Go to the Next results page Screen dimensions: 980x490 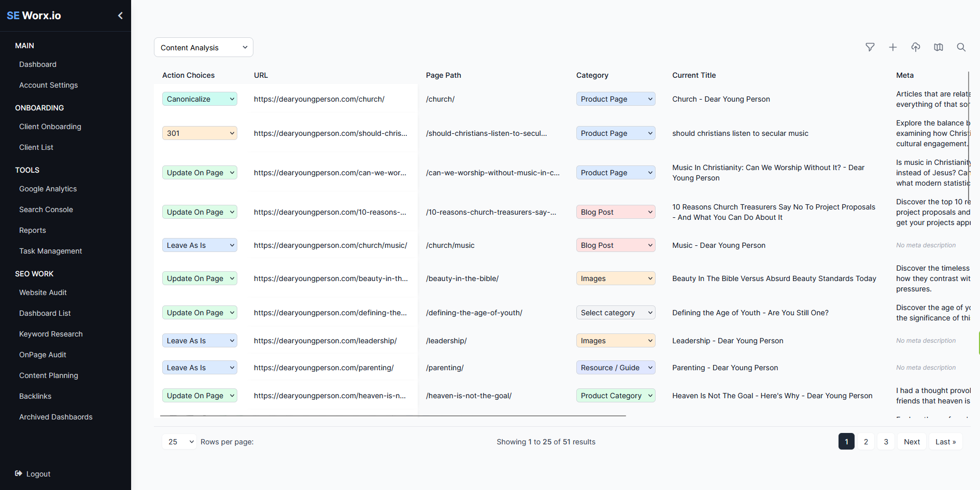pos(912,442)
